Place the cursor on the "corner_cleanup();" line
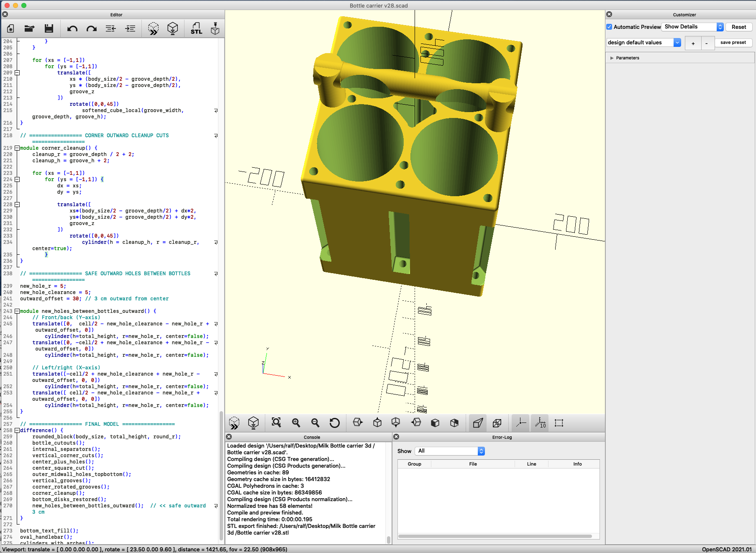 (58, 493)
